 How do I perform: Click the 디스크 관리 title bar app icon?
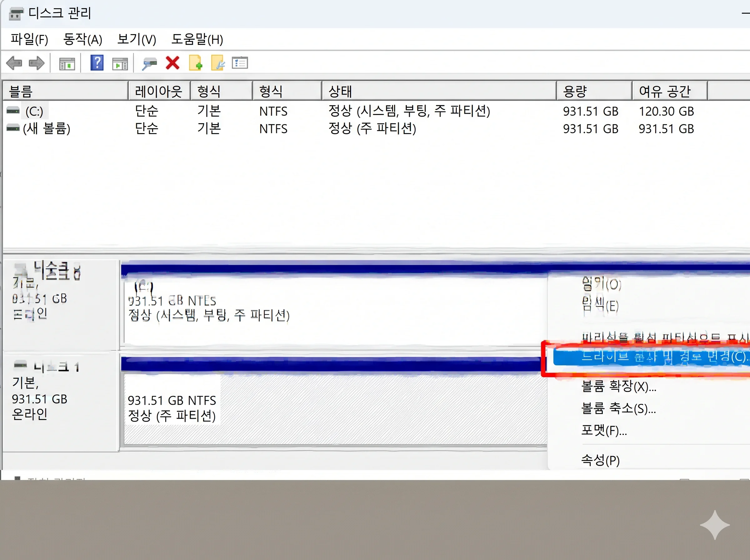pyautogui.click(x=16, y=13)
